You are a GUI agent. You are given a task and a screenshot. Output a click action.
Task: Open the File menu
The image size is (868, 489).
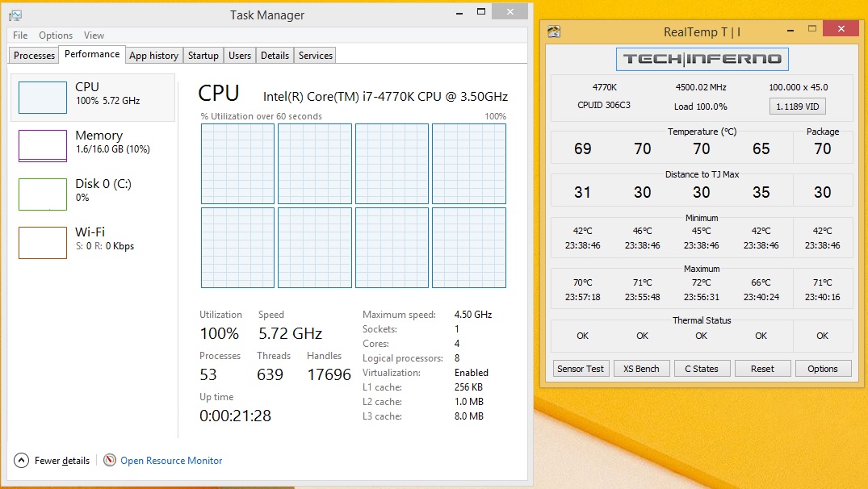point(20,36)
